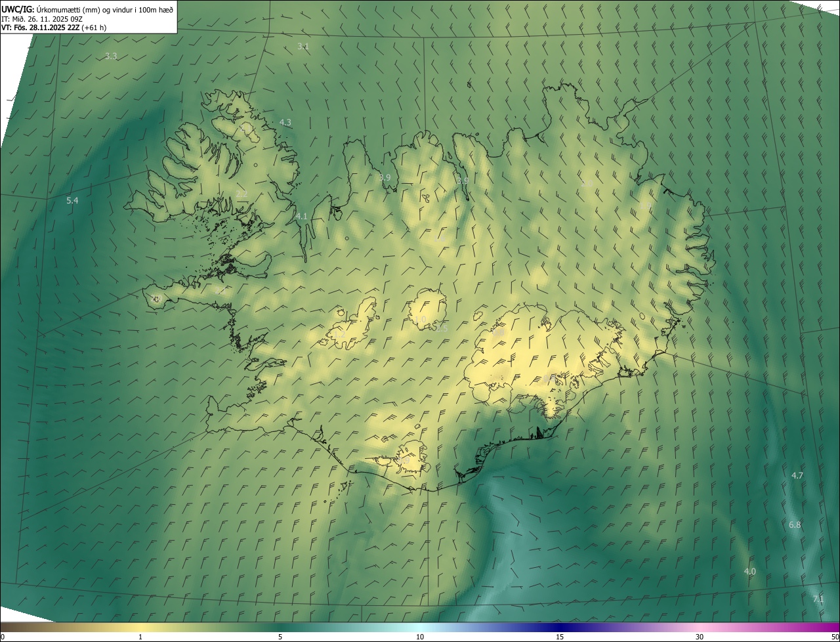This screenshot has width=840, height=642.
Task: Click the pale cyan segment of the color scale
Action: [x=420, y=627]
